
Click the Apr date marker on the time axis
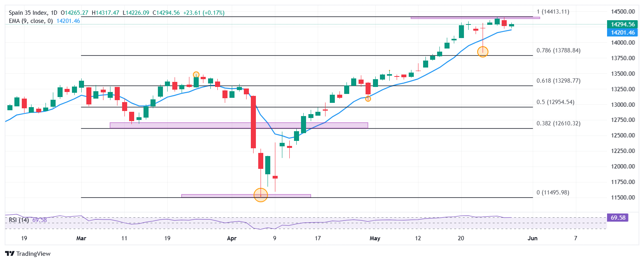click(x=232, y=238)
